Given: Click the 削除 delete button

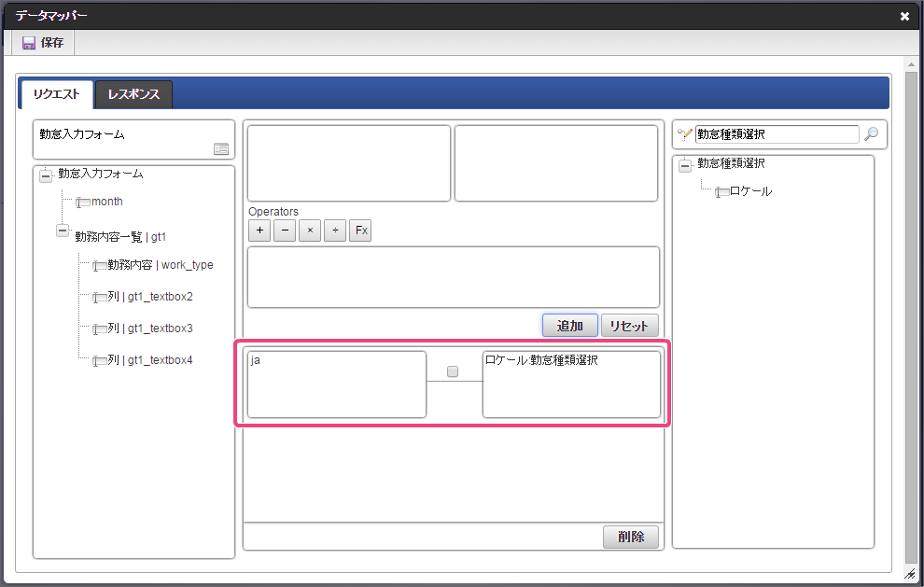Looking at the screenshot, I should pos(631,537).
